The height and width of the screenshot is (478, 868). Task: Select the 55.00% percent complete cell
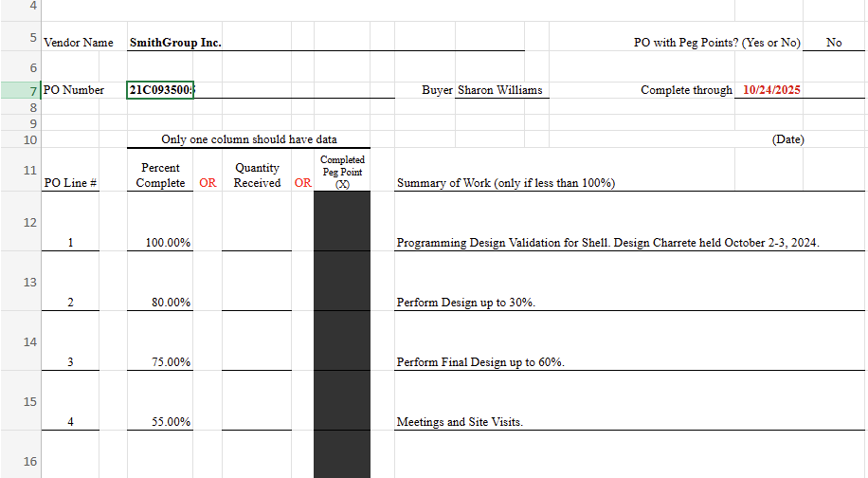[x=160, y=422]
